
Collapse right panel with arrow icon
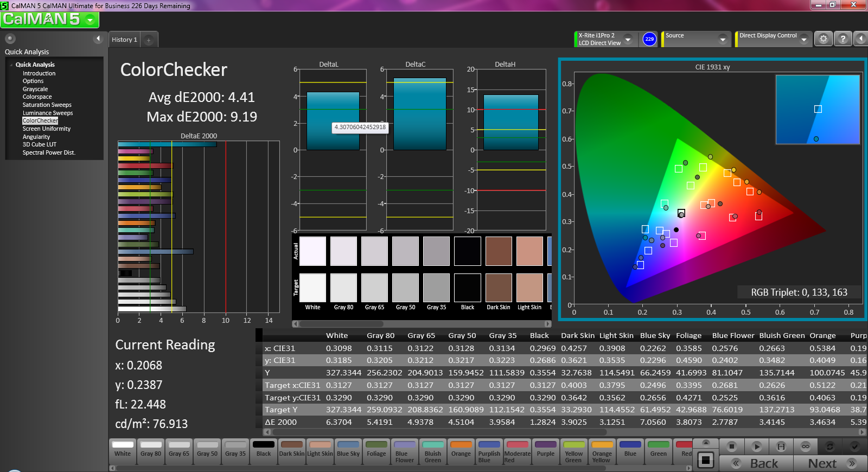[x=860, y=39]
